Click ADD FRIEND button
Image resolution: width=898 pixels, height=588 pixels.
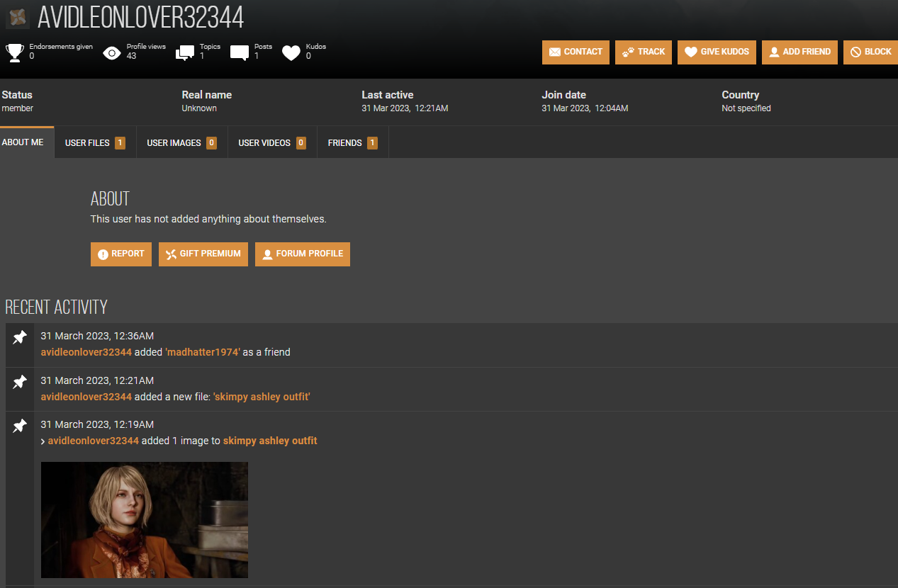point(799,52)
